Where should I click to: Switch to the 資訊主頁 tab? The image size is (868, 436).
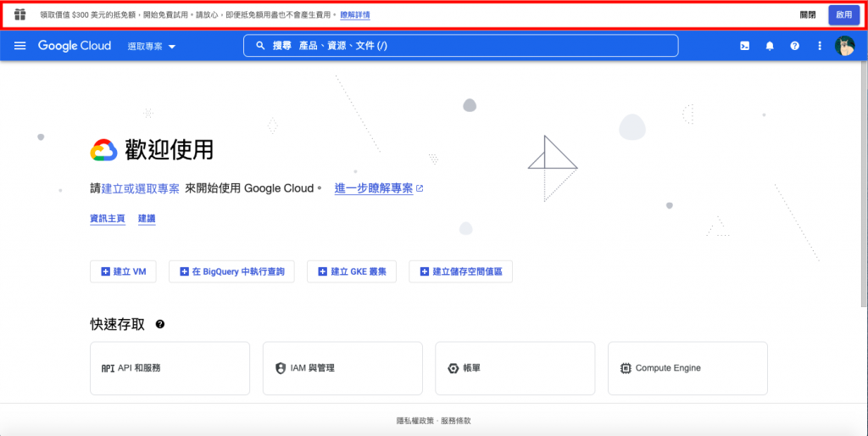(108, 218)
